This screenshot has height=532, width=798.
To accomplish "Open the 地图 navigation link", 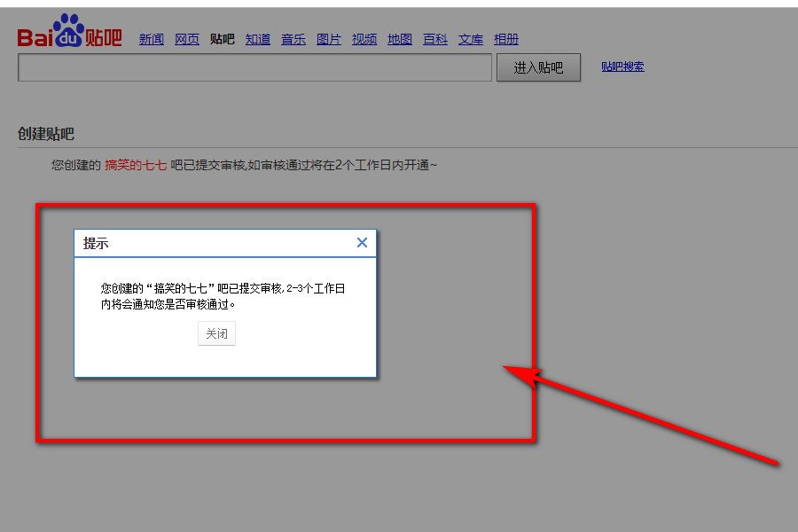I will point(399,39).
